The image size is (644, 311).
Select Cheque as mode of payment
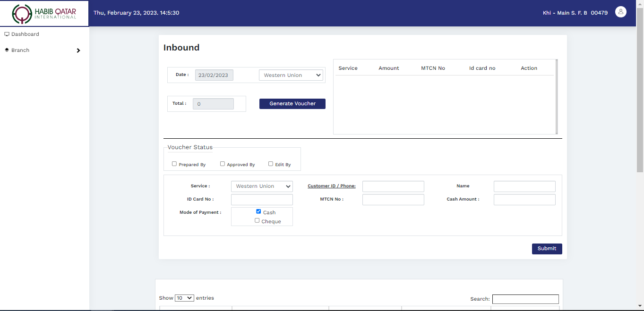pos(257,220)
